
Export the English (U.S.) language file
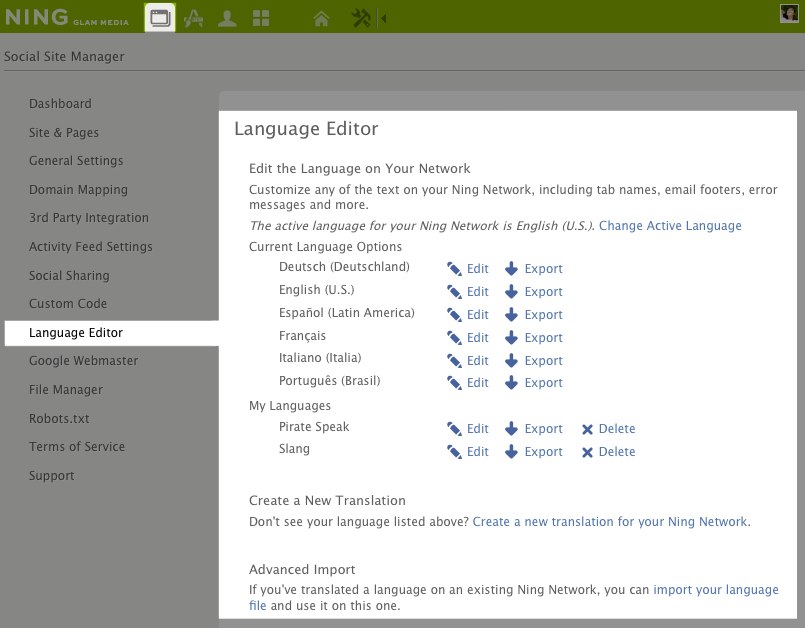coord(534,292)
